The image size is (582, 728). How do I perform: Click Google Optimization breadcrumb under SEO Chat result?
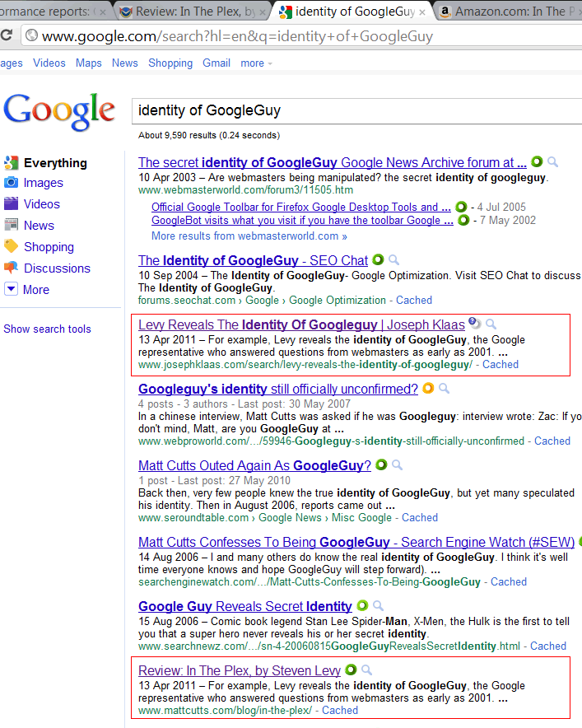point(338,301)
